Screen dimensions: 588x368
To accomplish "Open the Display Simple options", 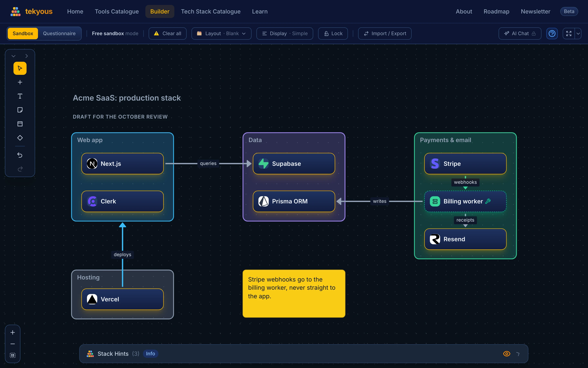I will click(285, 33).
